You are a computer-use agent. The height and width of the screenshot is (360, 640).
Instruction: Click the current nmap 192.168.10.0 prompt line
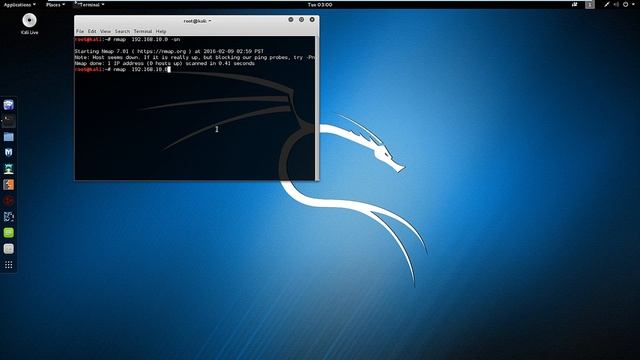[122, 69]
